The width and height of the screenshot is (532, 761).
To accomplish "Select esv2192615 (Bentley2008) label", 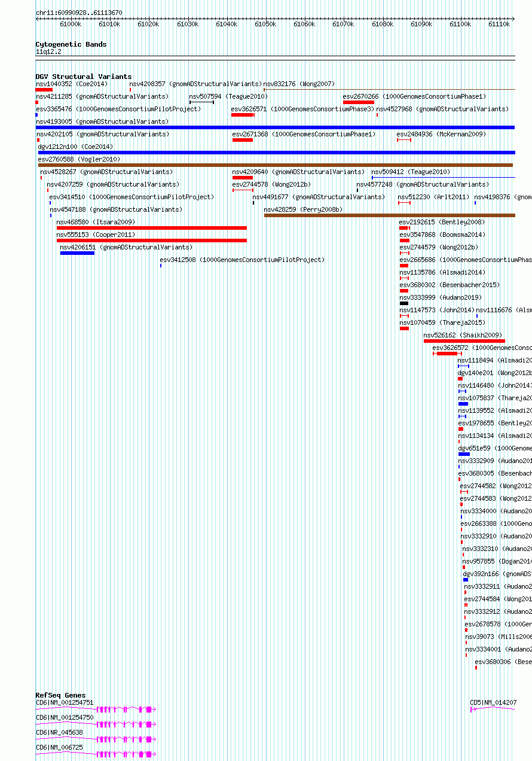I will (x=442, y=222).
